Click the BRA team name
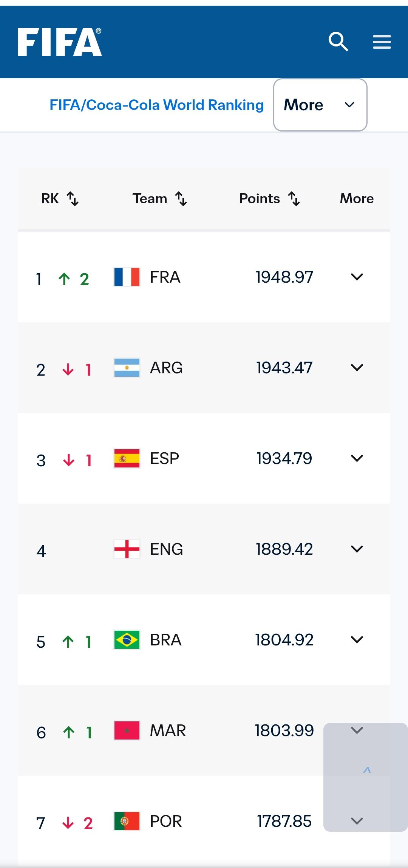 (x=166, y=640)
